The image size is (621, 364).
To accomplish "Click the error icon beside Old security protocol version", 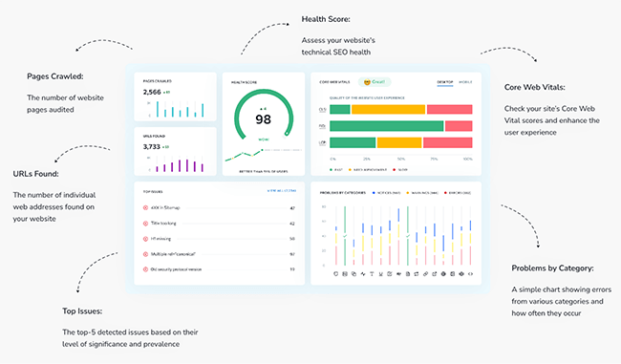I will pyautogui.click(x=145, y=269).
